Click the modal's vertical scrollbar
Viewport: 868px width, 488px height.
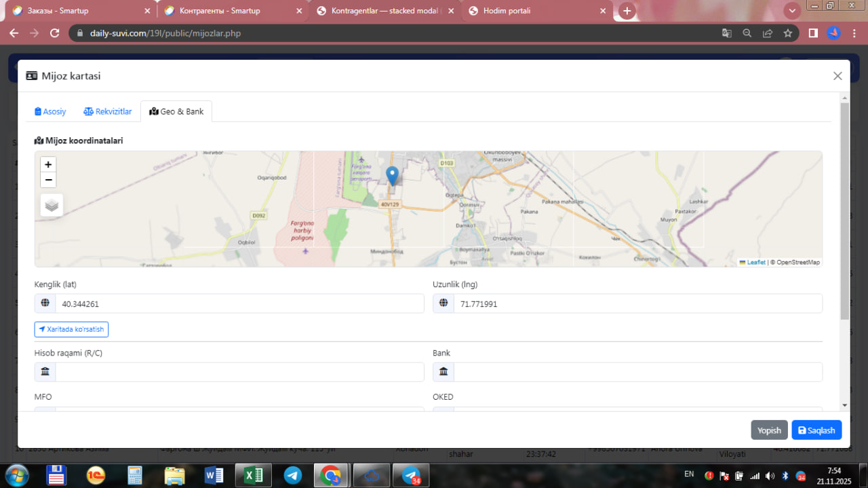coord(844,210)
